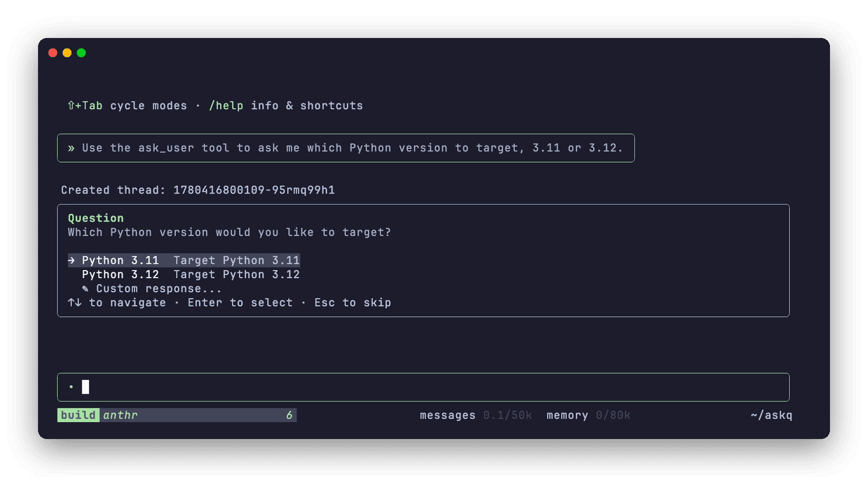Click the Target Python 3.12 description
868x477 pixels.
coord(237,274)
